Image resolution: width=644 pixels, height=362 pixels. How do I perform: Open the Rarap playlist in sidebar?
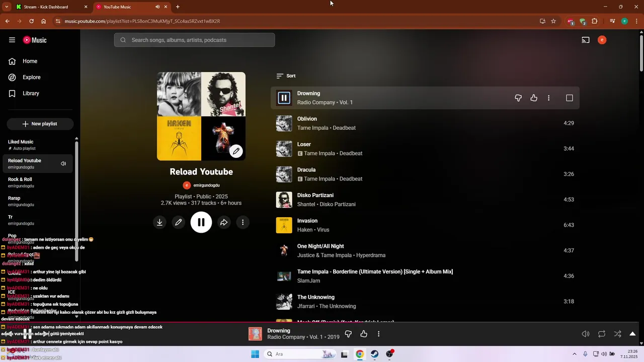[38, 201]
